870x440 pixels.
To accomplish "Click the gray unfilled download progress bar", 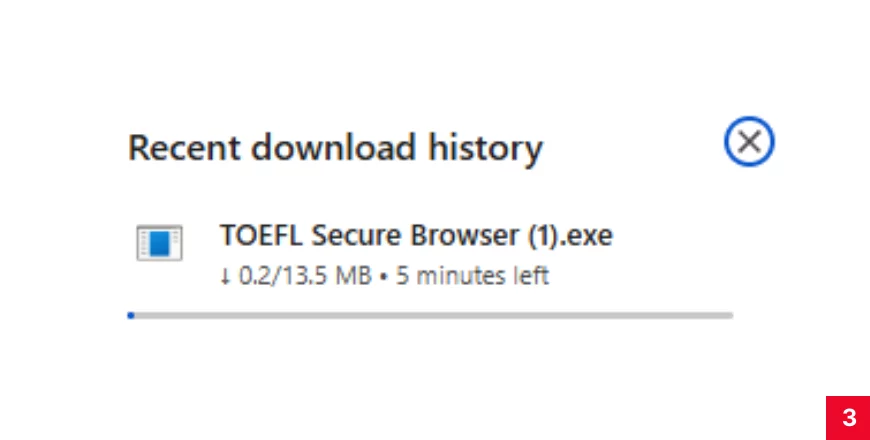I will tap(500, 315).
